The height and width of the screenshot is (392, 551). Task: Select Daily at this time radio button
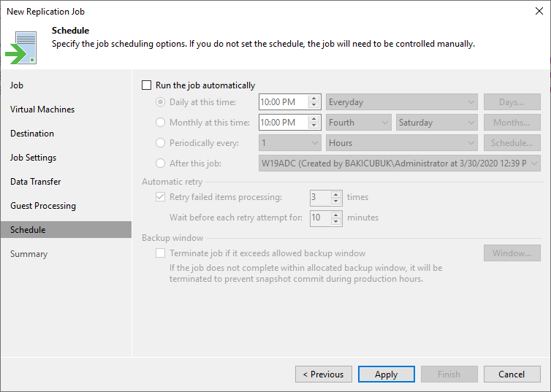(x=160, y=102)
